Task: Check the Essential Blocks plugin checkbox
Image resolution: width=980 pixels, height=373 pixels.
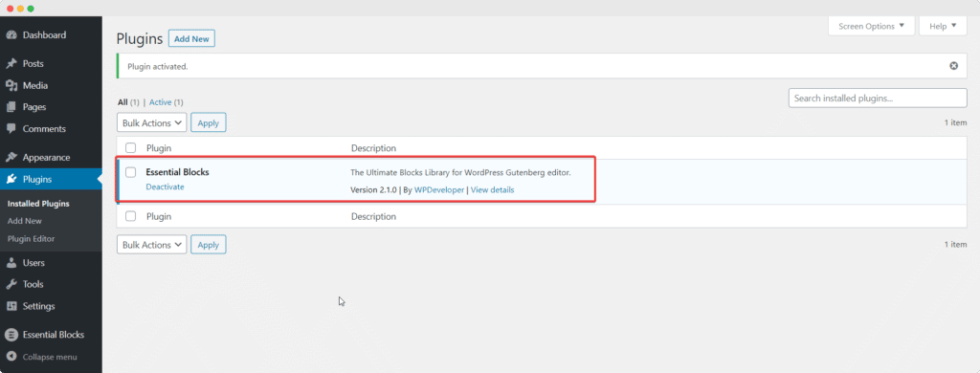Action: point(130,172)
